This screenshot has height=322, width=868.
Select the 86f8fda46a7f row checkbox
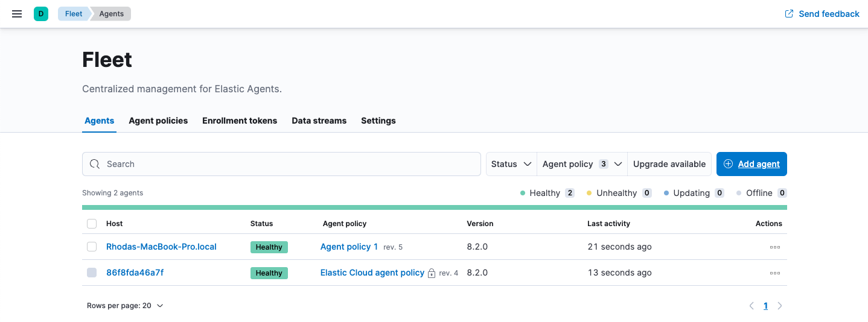(x=92, y=273)
